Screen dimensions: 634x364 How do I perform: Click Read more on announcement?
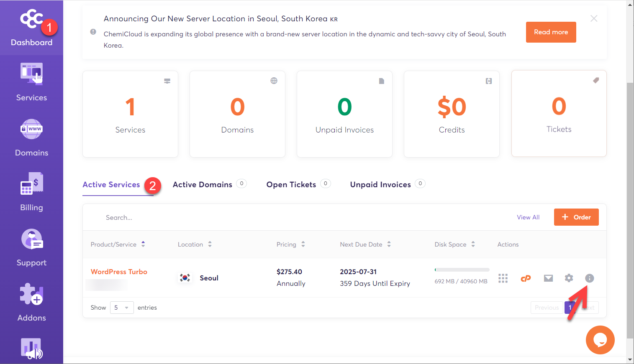pyautogui.click(x=551, y=32)
